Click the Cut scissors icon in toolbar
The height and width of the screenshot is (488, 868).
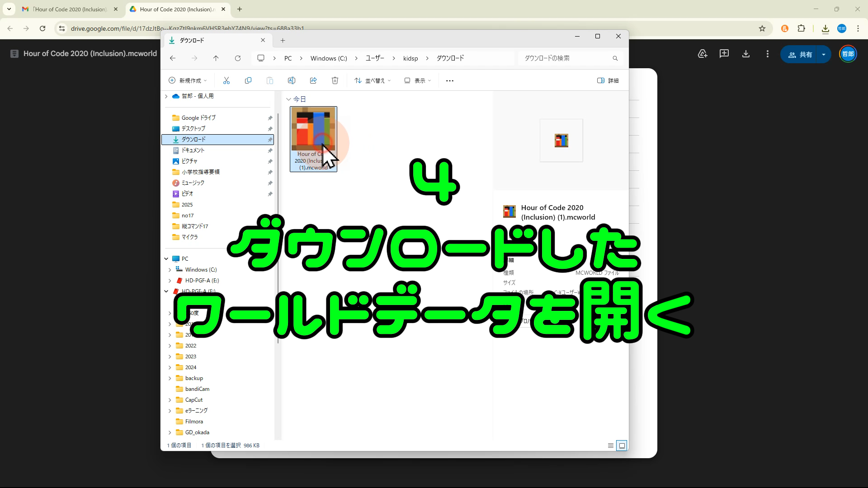pyautogui.click(x=226, y=80)
